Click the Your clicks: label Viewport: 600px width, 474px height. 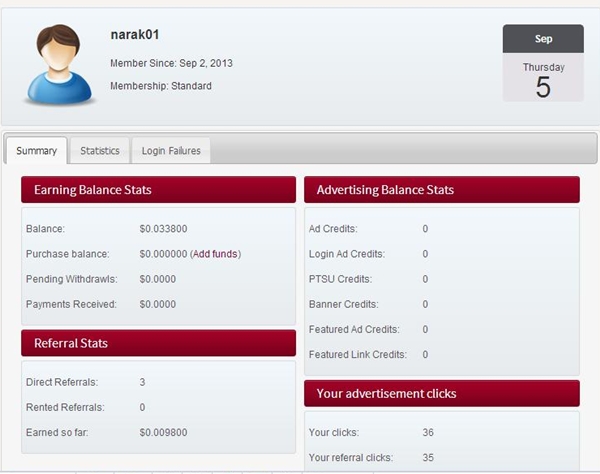pyautogui.click(x=334, y=433)
